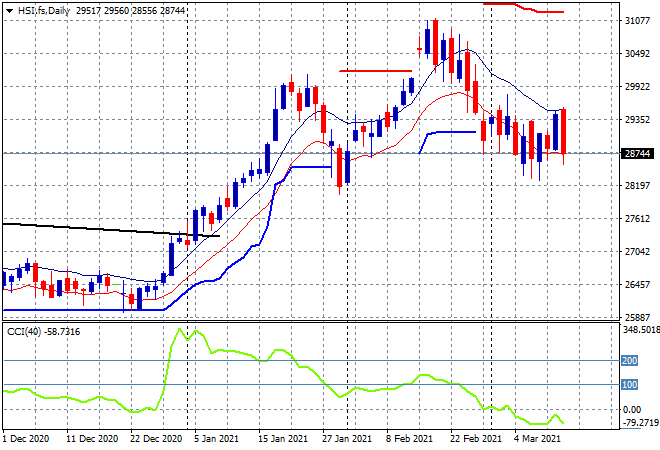Screen dimensions: 660x450
Task: Click the 31077 price axis label
Action: pyautogui.click(x=637, y=21)
